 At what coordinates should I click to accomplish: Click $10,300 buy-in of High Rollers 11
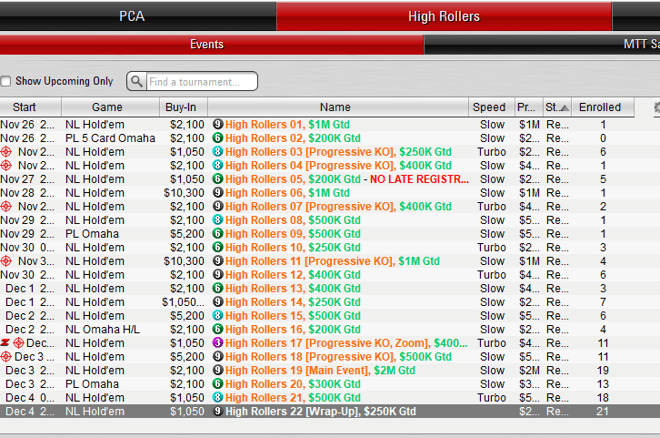tap(184, 261)
